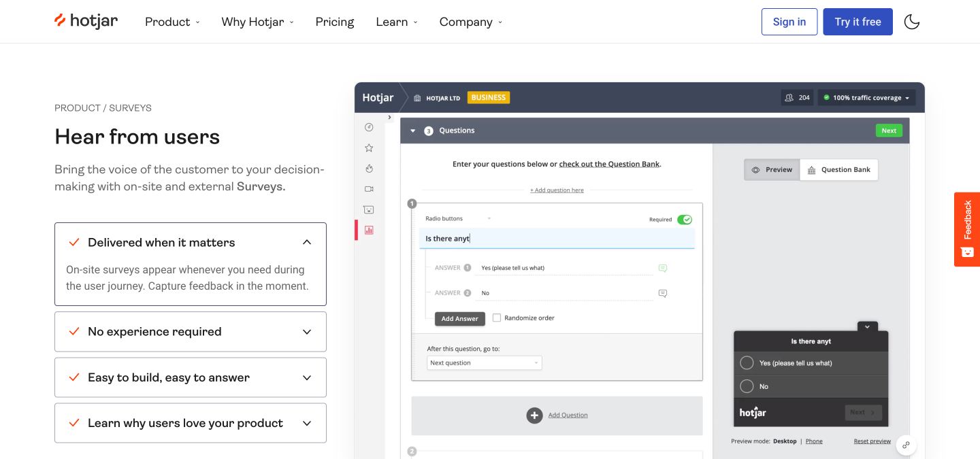Open the video recordings sidebar icon
Image resolution: width=980 pixels, height=459 pixels.
(369, 188)
